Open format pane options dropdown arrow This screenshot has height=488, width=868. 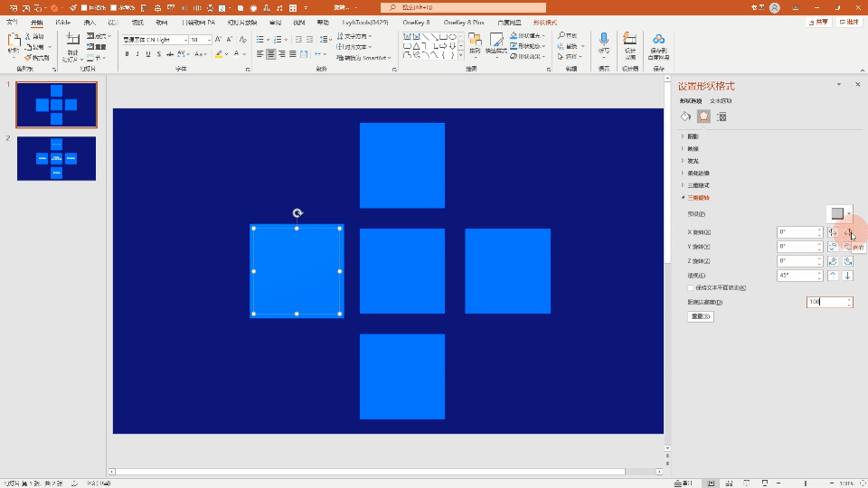point(839,85)
